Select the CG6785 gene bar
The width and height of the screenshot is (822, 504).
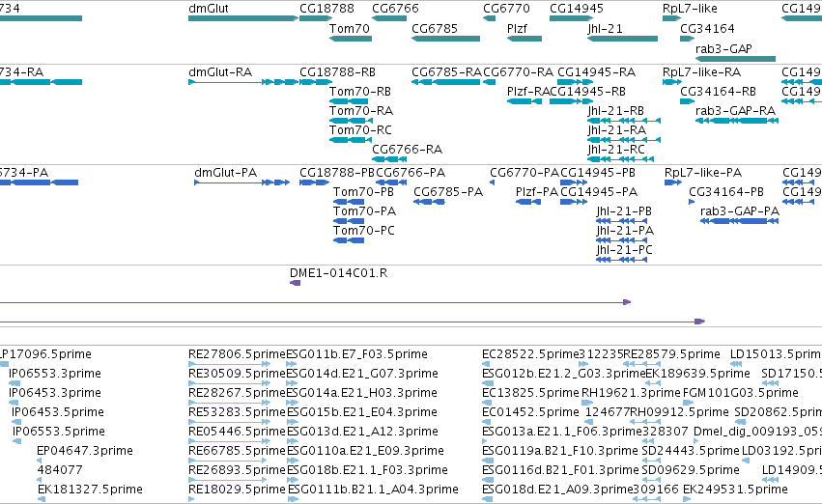445,39
